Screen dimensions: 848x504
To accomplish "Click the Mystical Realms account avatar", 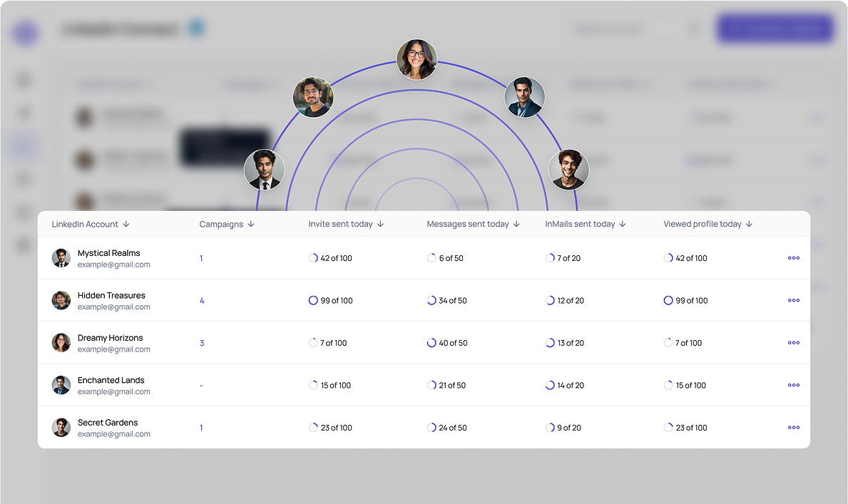I will 61,258.
